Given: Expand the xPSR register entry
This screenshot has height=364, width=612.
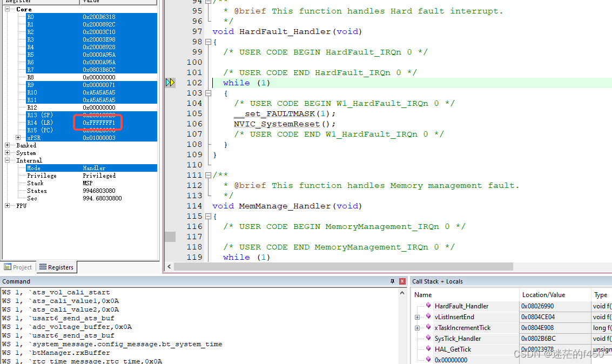Looking at the screenshot, I should tap(18, 137).
